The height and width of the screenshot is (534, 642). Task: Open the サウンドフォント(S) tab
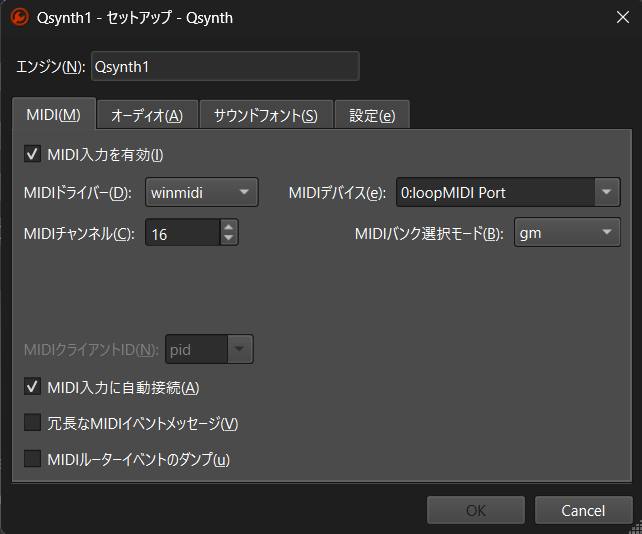click(266, 115)
